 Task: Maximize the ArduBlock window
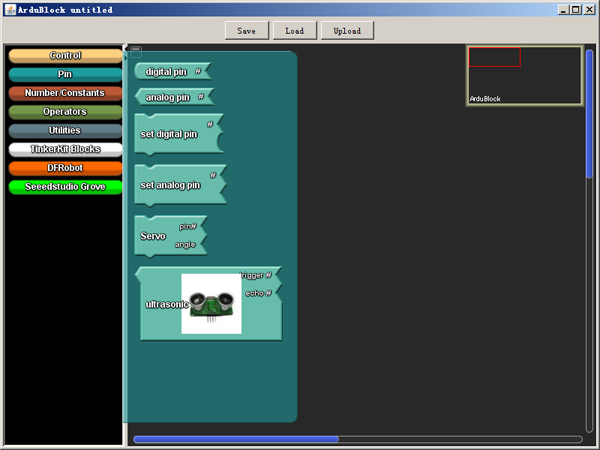[576, 10]
